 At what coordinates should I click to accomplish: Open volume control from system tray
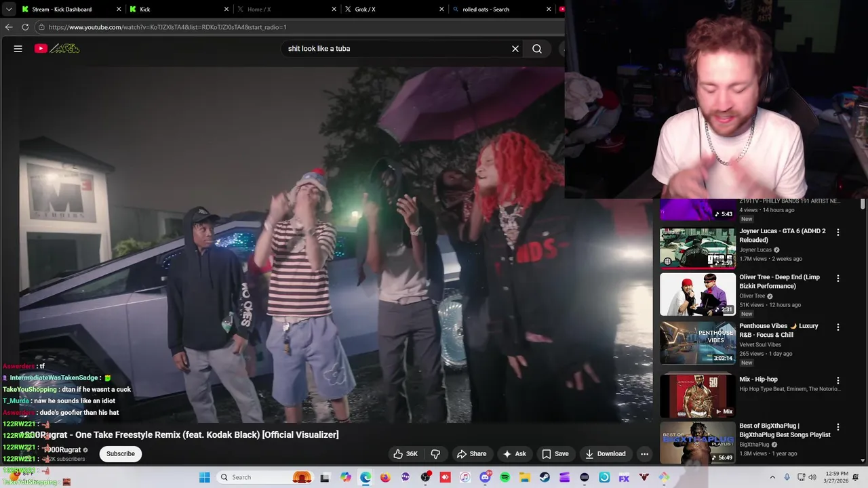tap(812, 477)
